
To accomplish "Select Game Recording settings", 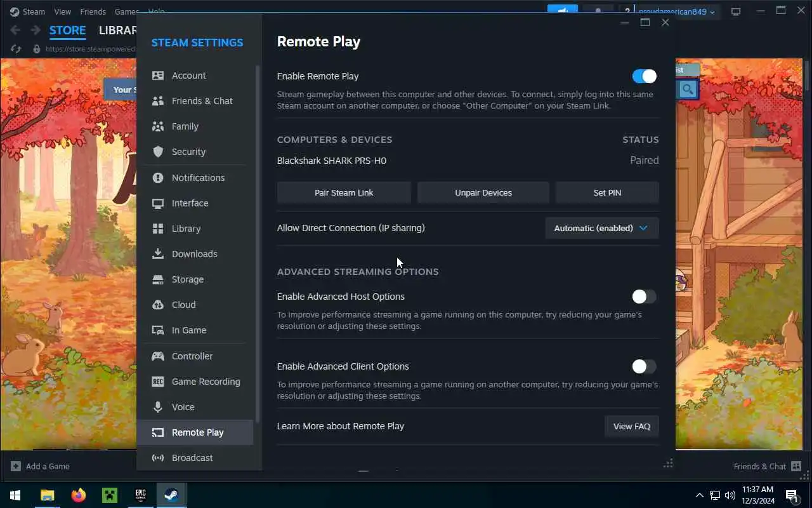I will 195,382.
